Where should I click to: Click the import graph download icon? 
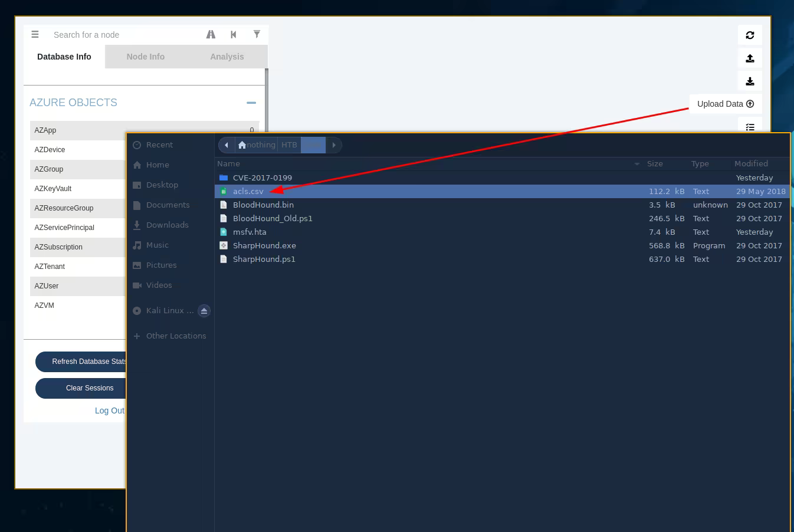click(750, 81)
